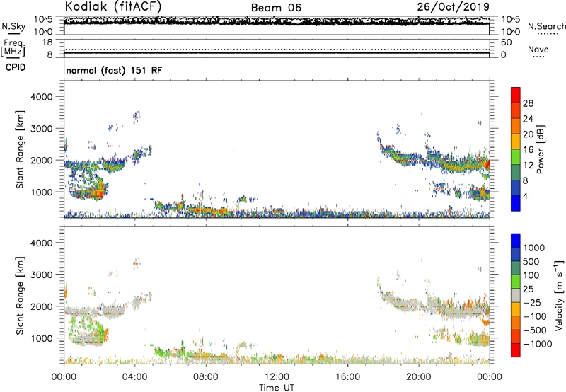
Task: Pick the red top segment of the power colorbar
Action: (516, 95)
